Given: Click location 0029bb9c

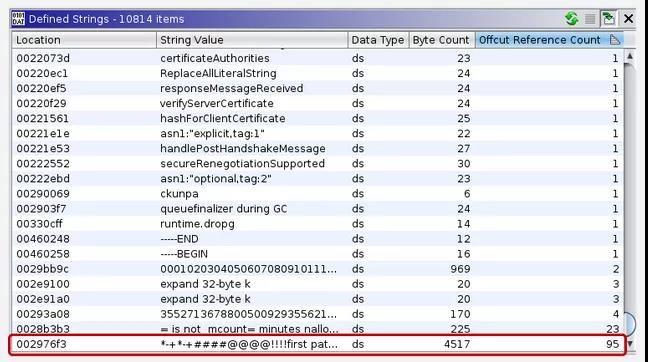Looking at the screenshot, I should (43, 269).
